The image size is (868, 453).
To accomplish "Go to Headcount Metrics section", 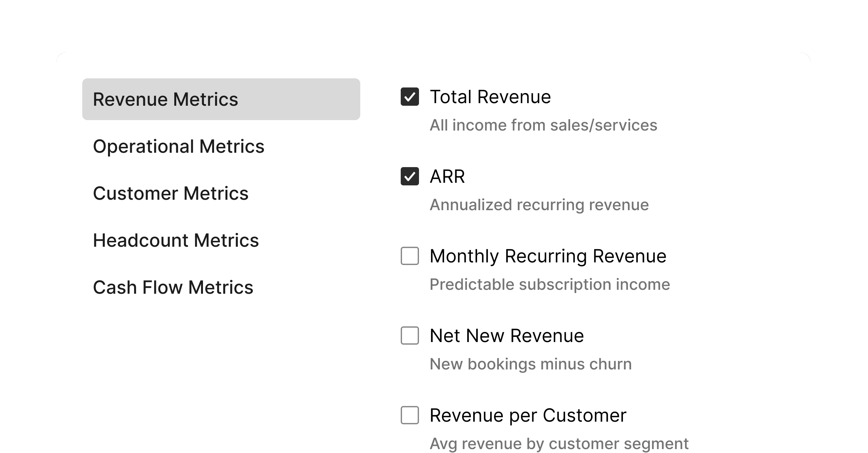I will click(x=176, y=240).
